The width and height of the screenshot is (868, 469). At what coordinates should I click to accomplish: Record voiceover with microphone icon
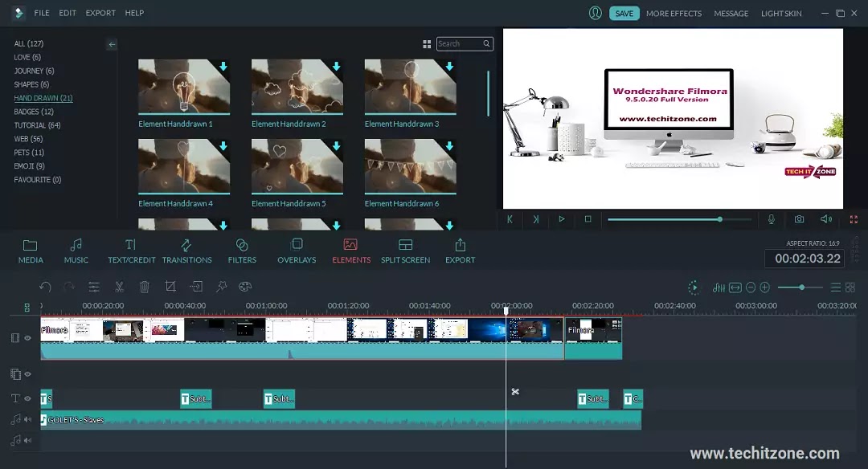tap(771, 219)
